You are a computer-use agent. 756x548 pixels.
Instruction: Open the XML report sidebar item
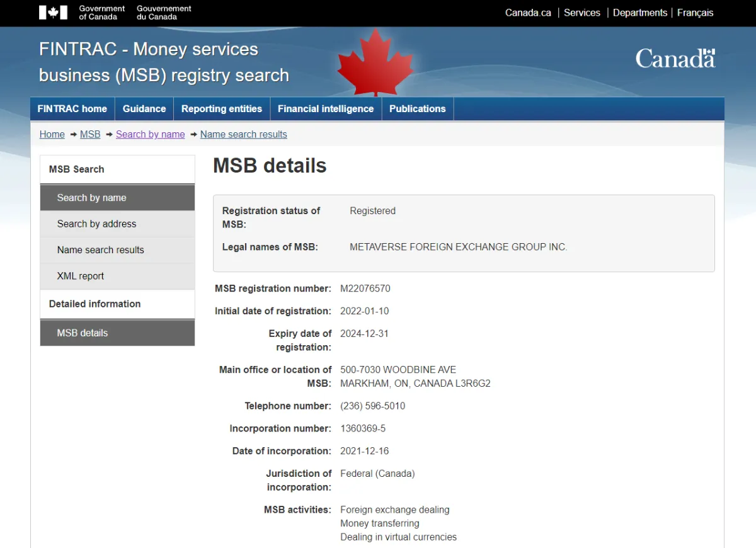point(117,276)
